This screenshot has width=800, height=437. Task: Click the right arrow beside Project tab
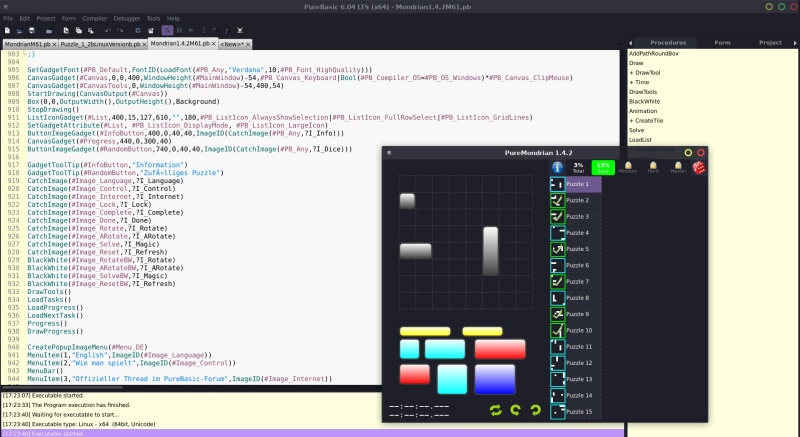coord(795,43)
